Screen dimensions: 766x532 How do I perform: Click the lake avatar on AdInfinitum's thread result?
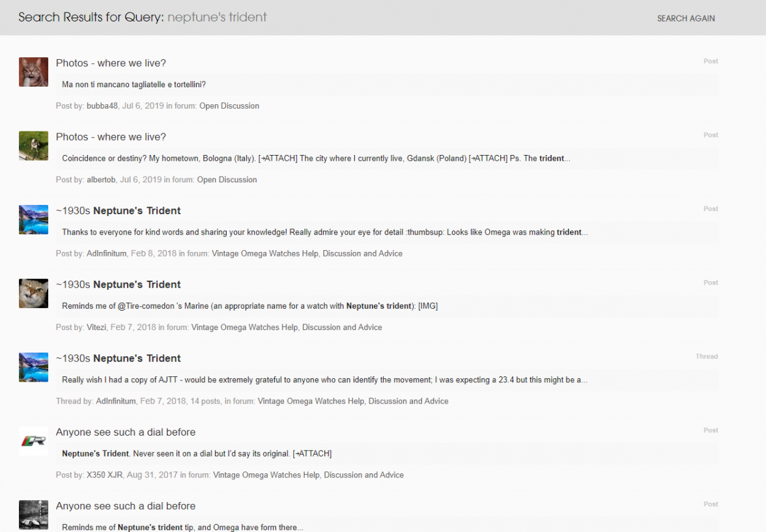point(33,367)
